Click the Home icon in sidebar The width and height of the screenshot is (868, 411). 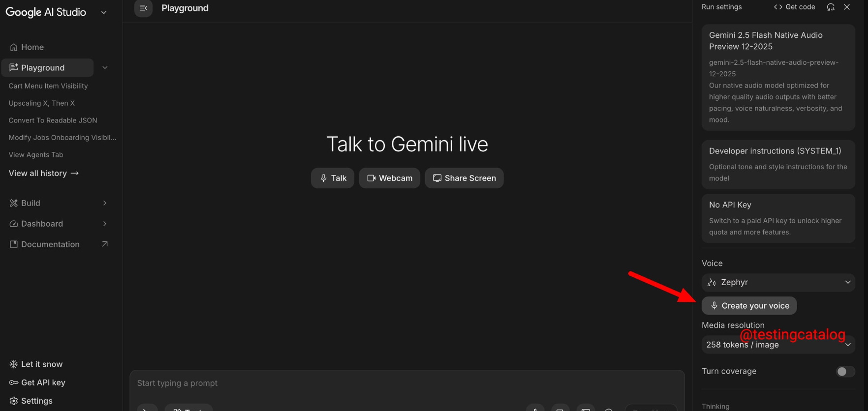click(14, 47)
